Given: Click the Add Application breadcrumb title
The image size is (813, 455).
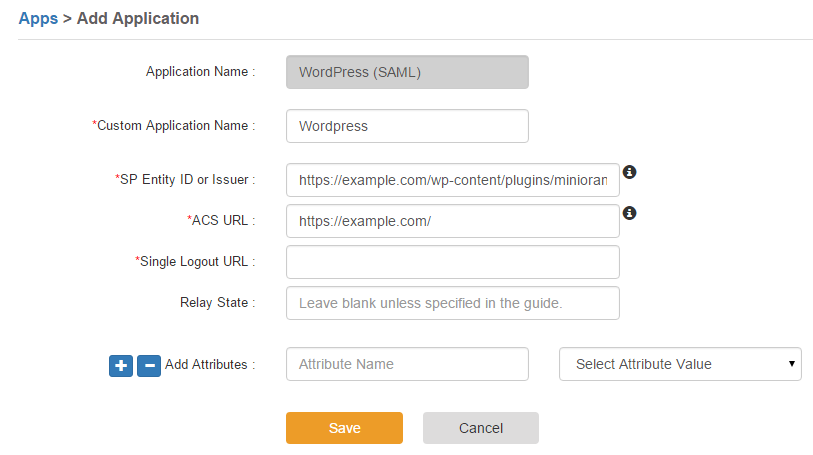Looking at the screenshot, I should 138,19.
